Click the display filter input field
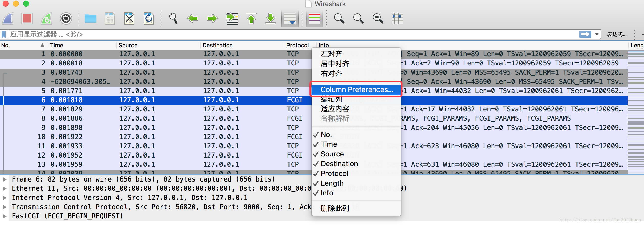Viewport: 644px width, 225px height. (x=293, y=34)
